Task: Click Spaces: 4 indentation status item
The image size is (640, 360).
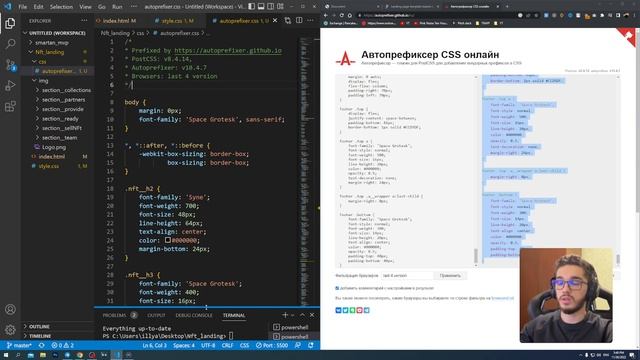Action: 184,345
